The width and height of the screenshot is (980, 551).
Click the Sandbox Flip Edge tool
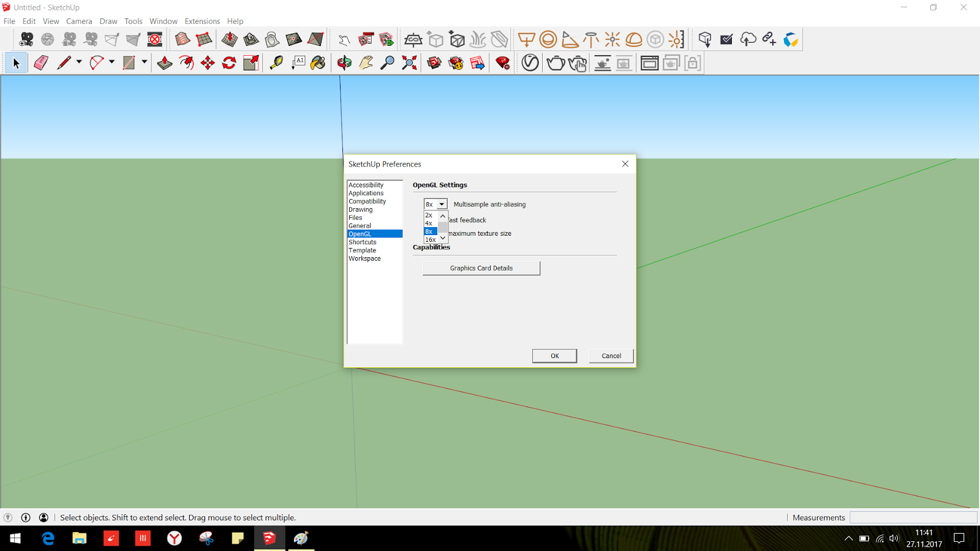point(315,40)
